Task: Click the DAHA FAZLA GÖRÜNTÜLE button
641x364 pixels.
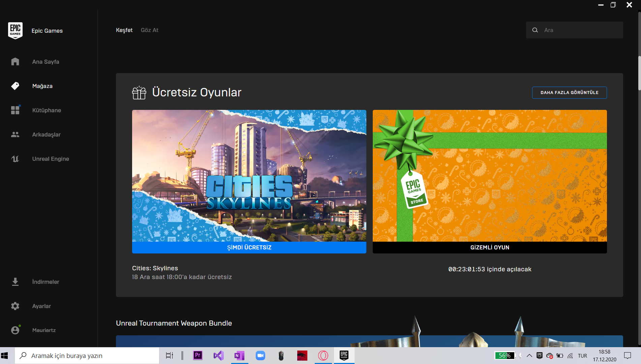Action: tap(570, 93)
